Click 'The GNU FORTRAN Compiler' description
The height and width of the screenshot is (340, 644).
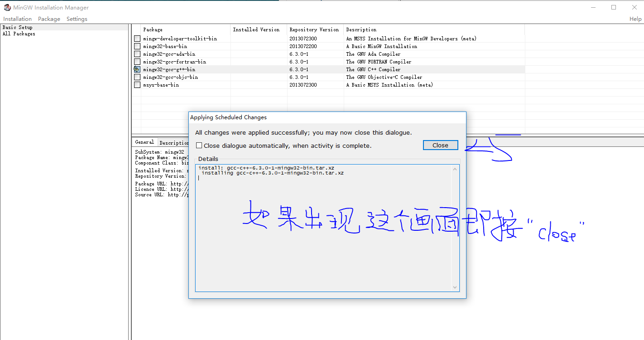click(379, 62)
